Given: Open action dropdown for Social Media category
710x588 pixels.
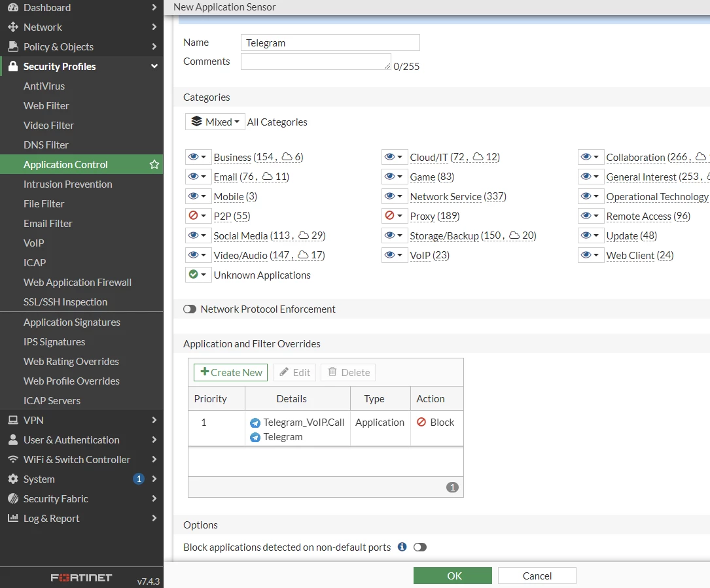Looking at the screenshot, I should tap(198, 235).
